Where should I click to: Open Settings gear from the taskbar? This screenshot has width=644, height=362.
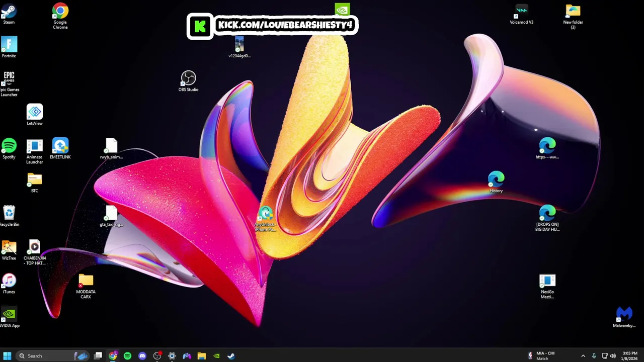pyautogui.click(x=172, y=356)
